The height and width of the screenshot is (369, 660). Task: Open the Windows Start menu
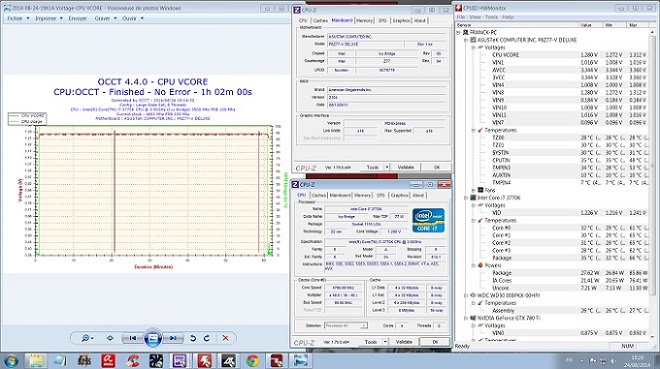[x=11, y=361]
